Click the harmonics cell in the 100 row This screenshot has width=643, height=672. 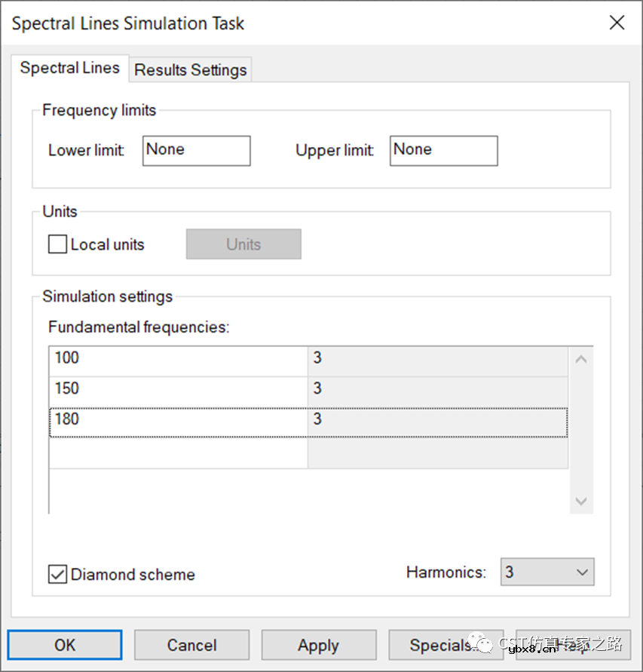coord(437,358)
